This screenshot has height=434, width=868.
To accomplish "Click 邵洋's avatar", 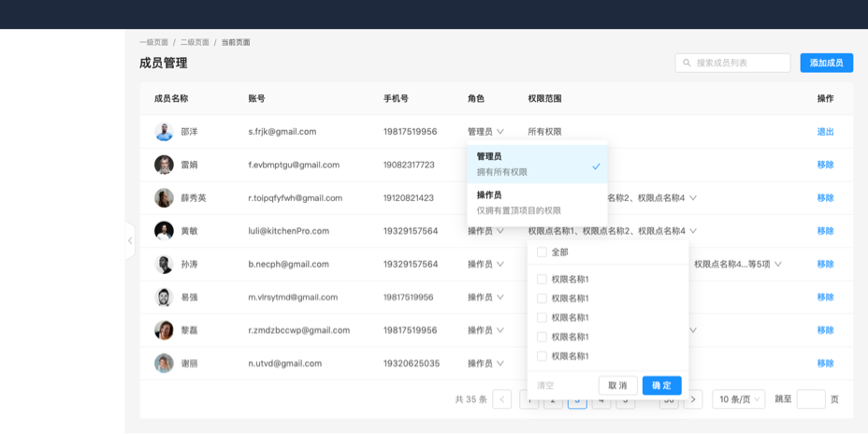I will 164,132.
